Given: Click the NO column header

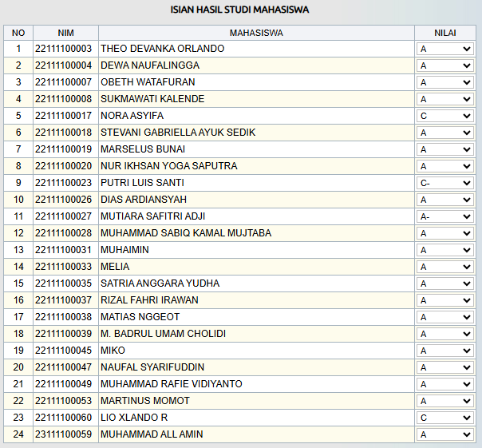Looking at the screenshot, I should [18, 33].
